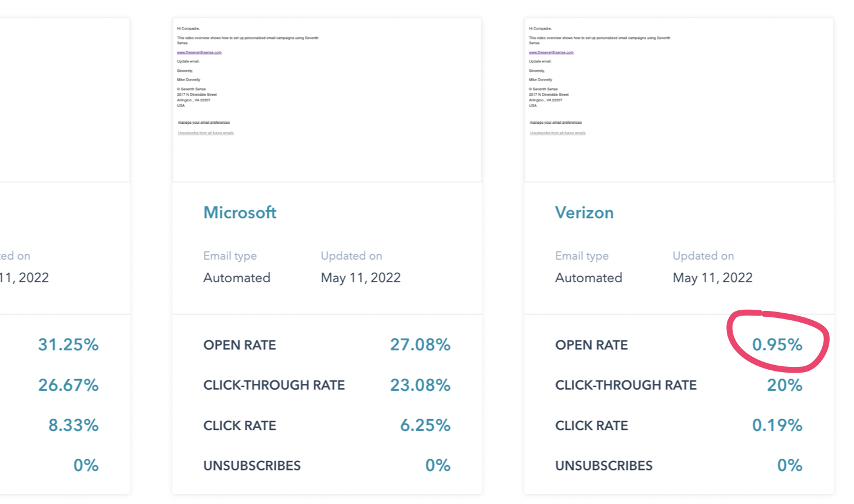The width and height of the screenshot is (854, 504).
Task: Click Microsoft click-through rate 23.08%
Action: coord(420,385)
